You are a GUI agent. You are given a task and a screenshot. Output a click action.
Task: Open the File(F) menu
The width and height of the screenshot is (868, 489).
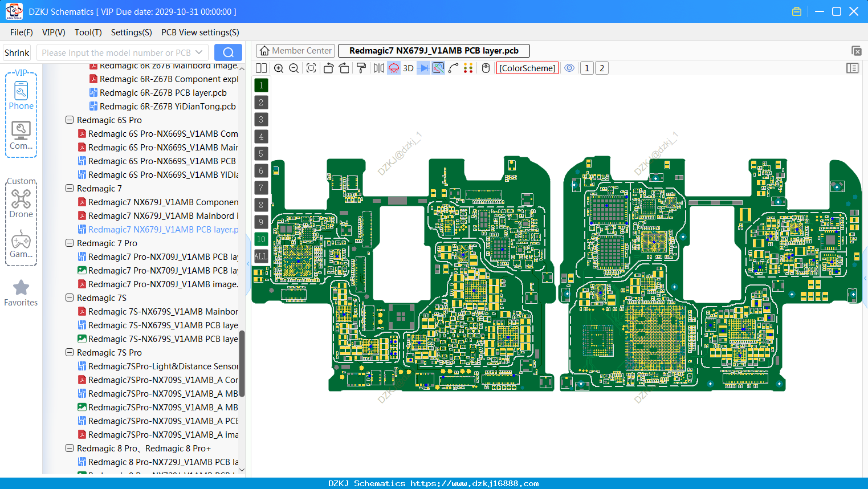coord(22,32)
